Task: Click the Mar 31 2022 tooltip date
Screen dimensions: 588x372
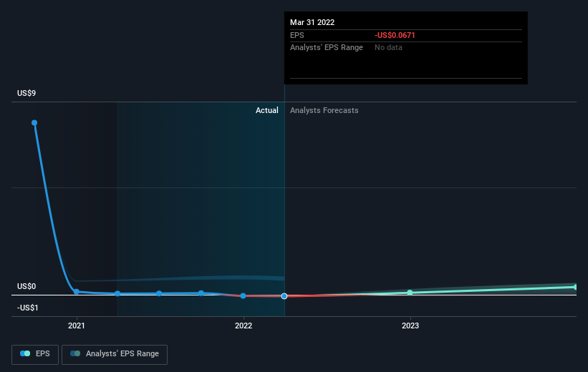Action: [312, 22]
